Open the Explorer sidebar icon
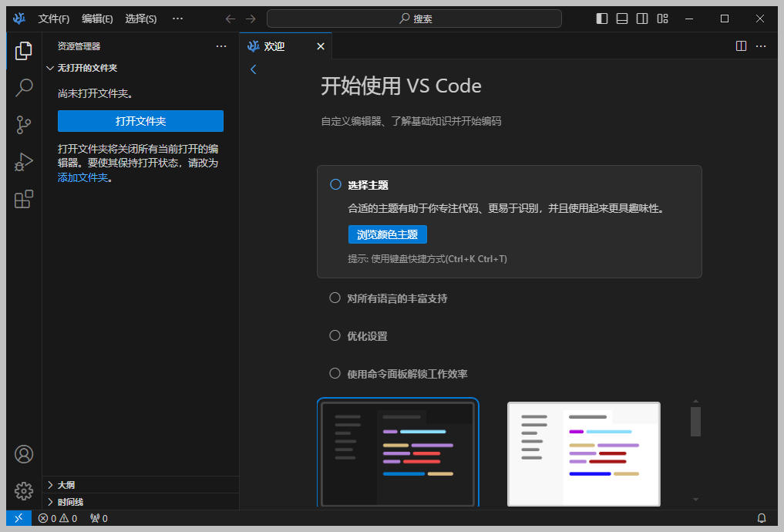Image resolution: width=784 pixels, height=532 pixels. pyautogui.click(x=23, y=49)
